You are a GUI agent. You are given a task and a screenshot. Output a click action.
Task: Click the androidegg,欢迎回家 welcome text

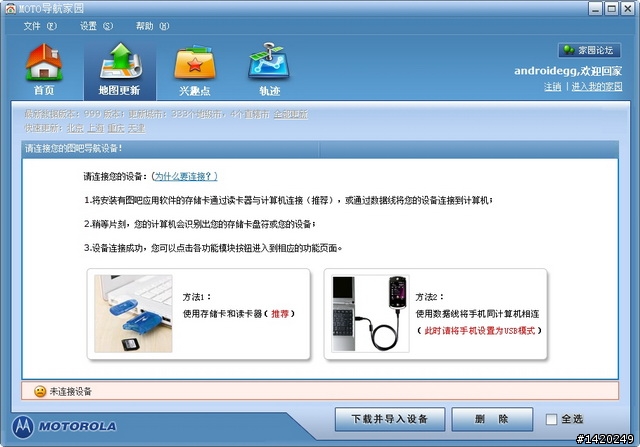(568, 71)
